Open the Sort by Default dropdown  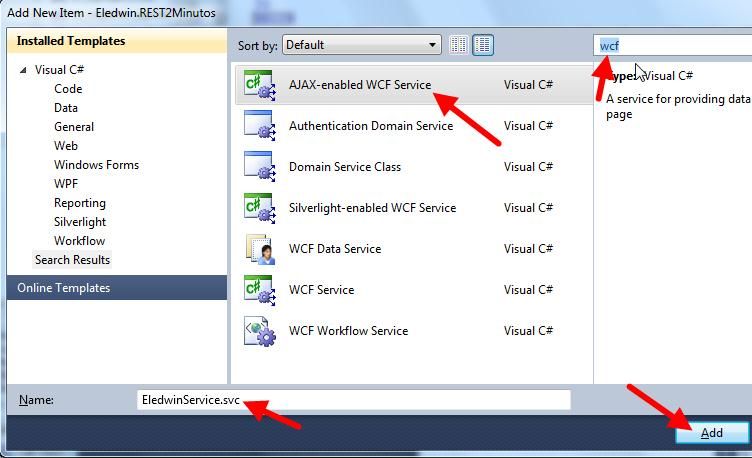pyautogui.click(x=362, y=45)
